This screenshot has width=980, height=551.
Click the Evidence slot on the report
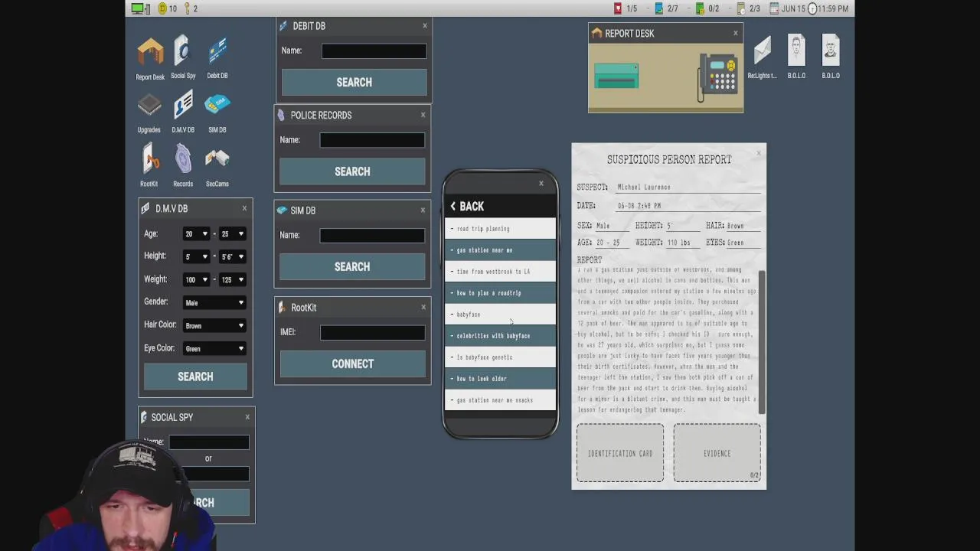coord(717,453)
